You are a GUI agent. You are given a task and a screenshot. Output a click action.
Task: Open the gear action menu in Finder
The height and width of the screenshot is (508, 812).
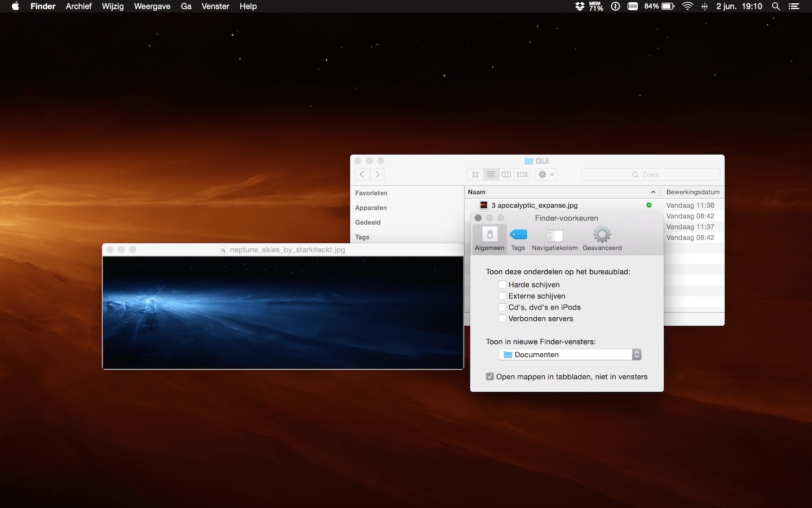tap(546, 174)
